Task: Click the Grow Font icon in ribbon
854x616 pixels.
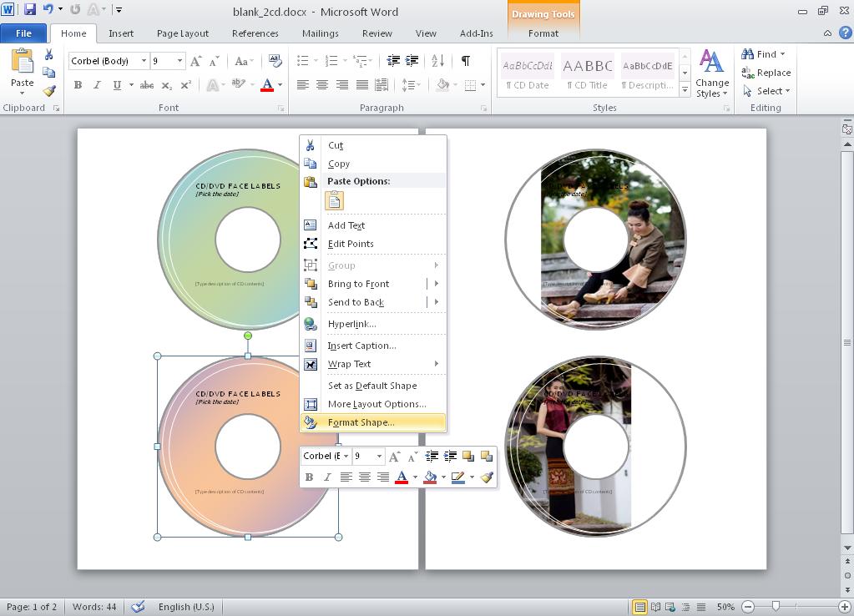Action: [195, 61]
